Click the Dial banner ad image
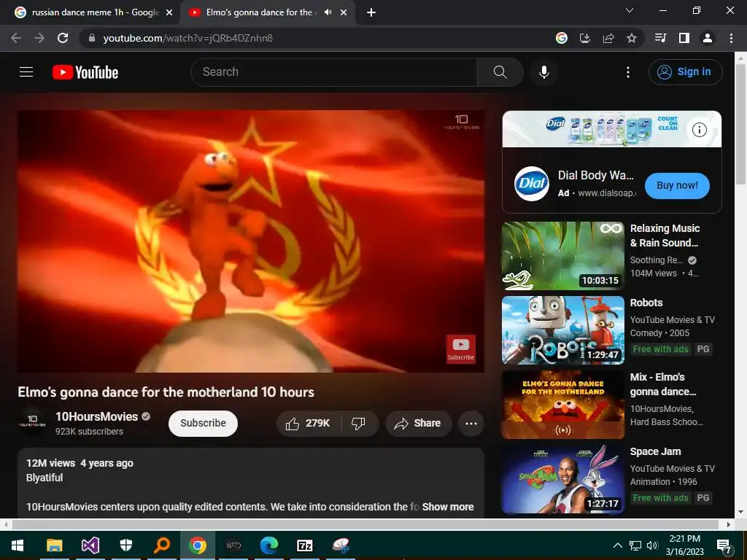 point(612,129)
